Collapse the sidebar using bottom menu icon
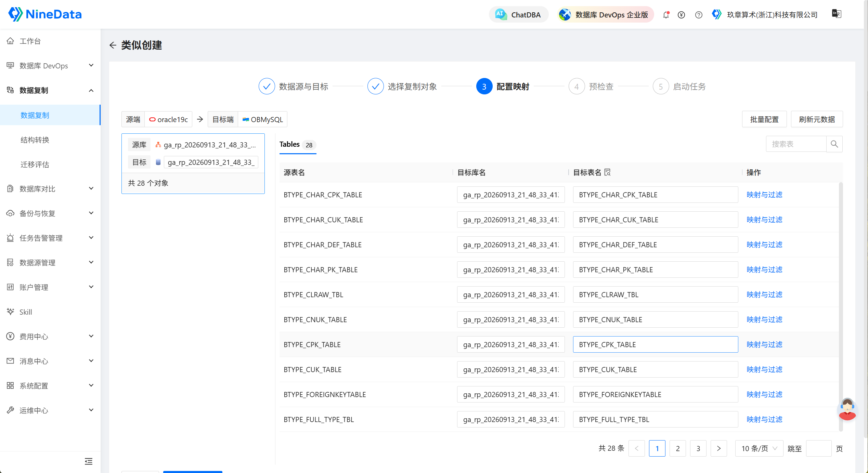Viewport: 868px width, 473px height. [x=89, y=461]
